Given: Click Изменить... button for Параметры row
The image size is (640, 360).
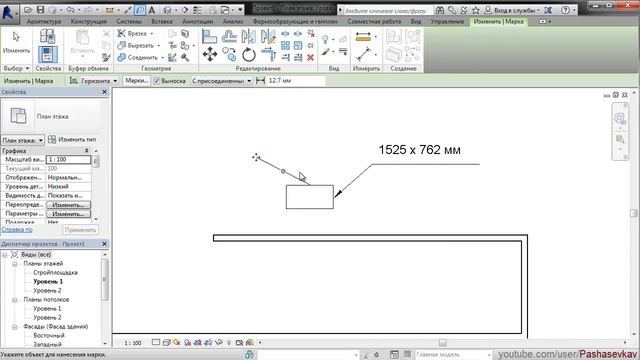Looking at the screenshot, I should (68, 214).
